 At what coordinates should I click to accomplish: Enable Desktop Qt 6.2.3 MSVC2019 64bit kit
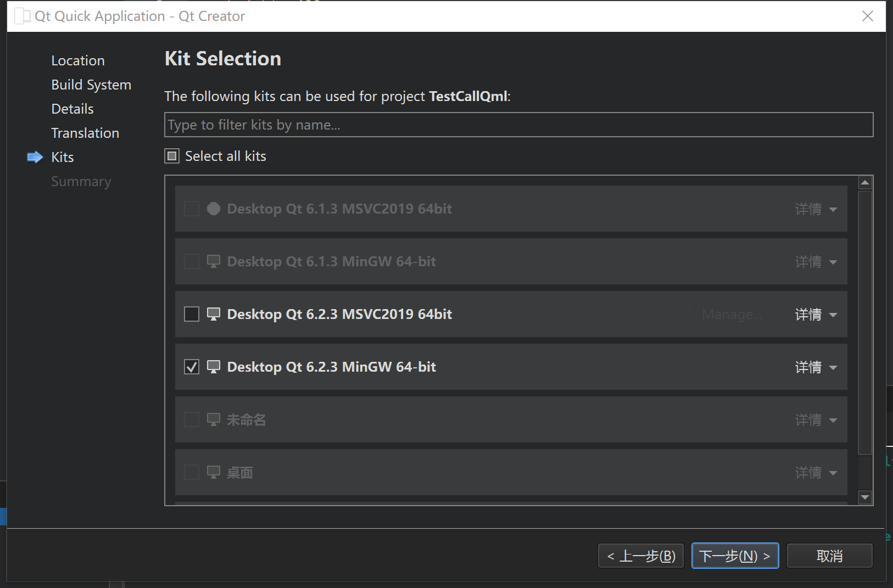(x=191, y=313)
